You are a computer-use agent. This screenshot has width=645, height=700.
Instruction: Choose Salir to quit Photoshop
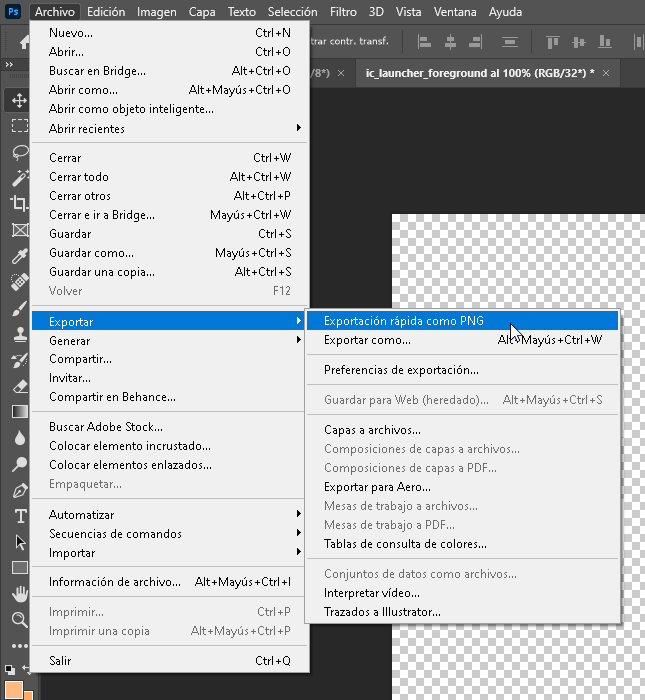point(170,660)
